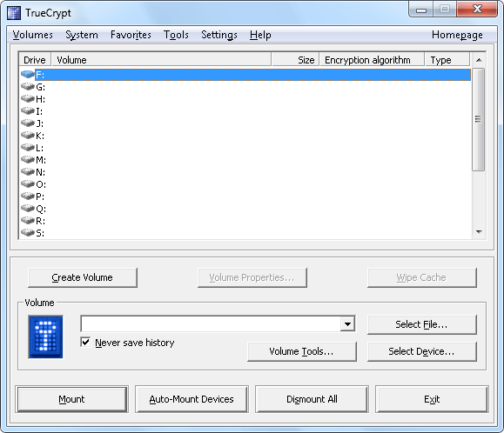This screenshot has width=504, height=433.
Task: Select the "P:" drive label
Action: (x=40, y=197)
